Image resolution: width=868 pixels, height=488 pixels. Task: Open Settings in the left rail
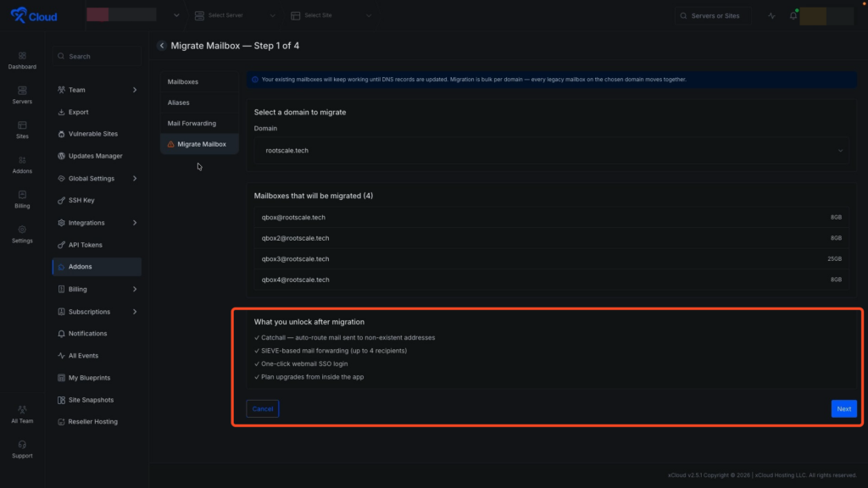coord(22,235)
